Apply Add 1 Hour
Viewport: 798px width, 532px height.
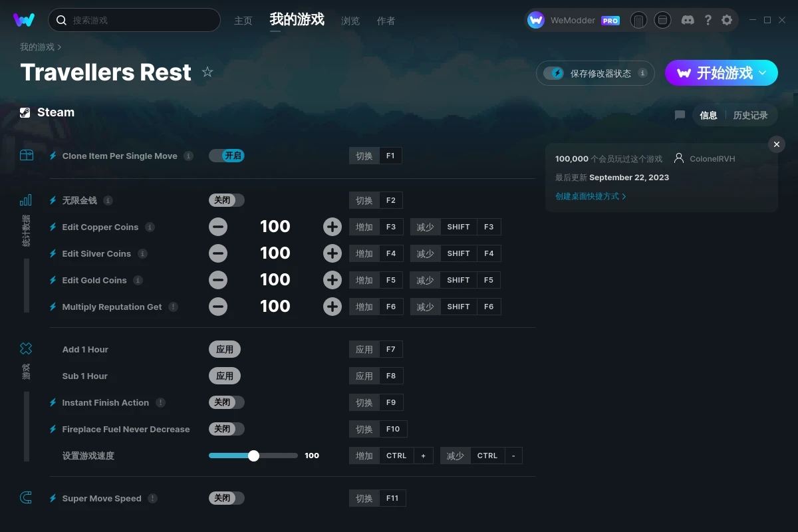[x=225, y=349]
